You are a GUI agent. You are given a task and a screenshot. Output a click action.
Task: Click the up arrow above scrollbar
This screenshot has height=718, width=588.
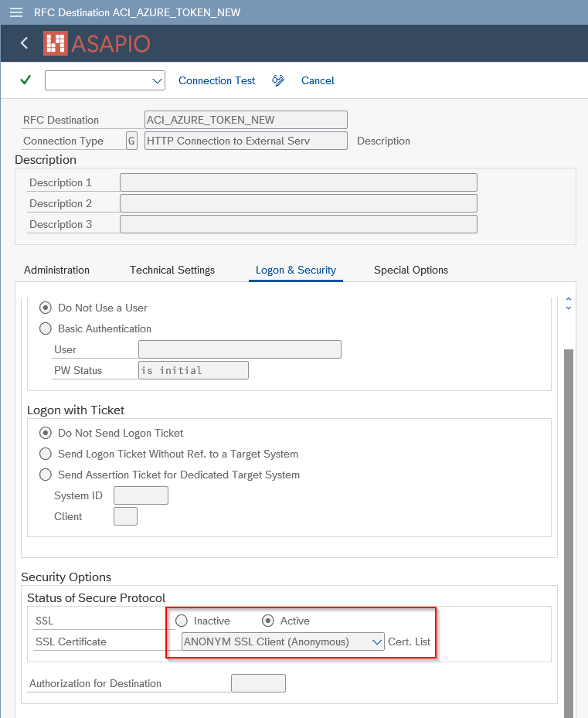tap(569, 298)
